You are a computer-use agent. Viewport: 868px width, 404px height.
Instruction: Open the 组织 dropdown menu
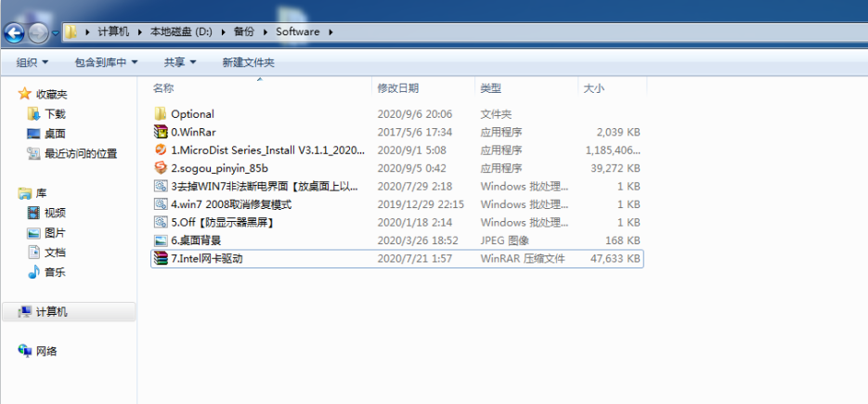tap(32, 62)
